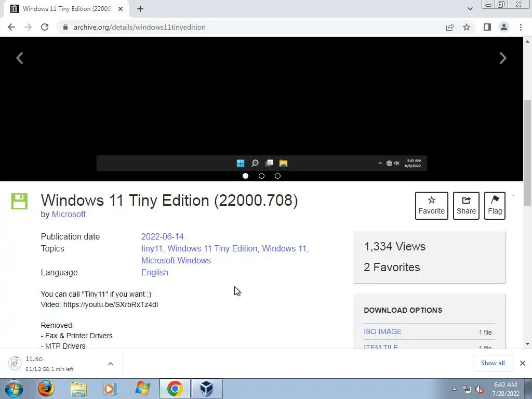Click the Favorite button

click(x=432, y=206)
